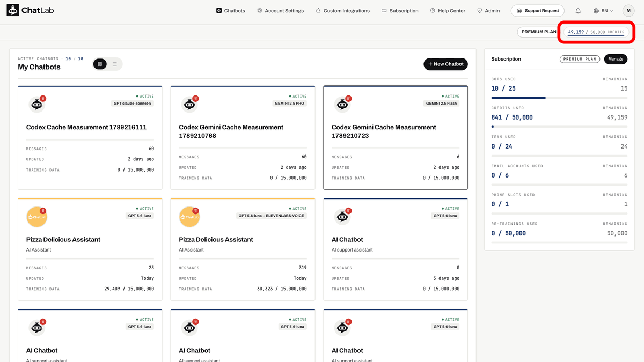
Task: Click red badge on the GEMINI 2.5 PRO bot avatar
Action: click(x=195, y=98)
